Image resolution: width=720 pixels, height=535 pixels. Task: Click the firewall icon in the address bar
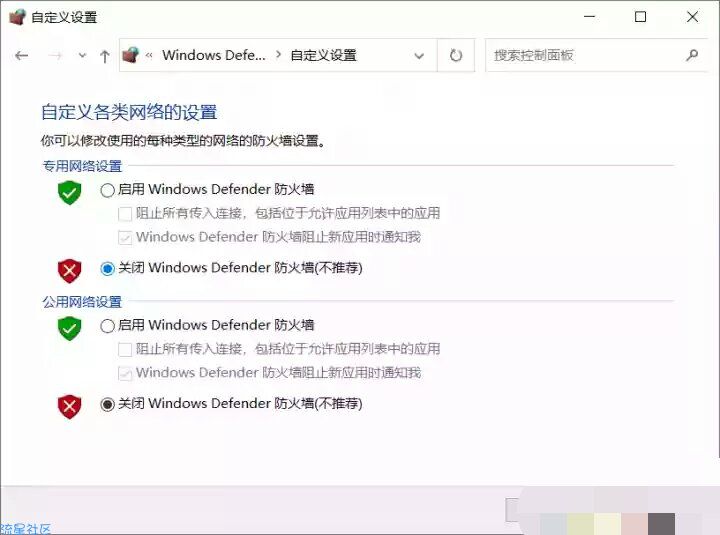coord(131,55)
